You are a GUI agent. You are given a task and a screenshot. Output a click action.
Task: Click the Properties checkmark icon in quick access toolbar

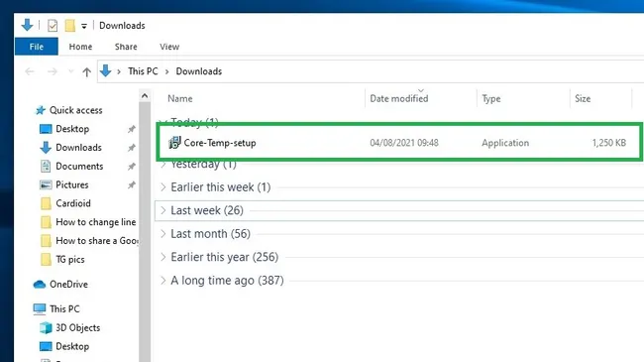(x=53, y=26)
